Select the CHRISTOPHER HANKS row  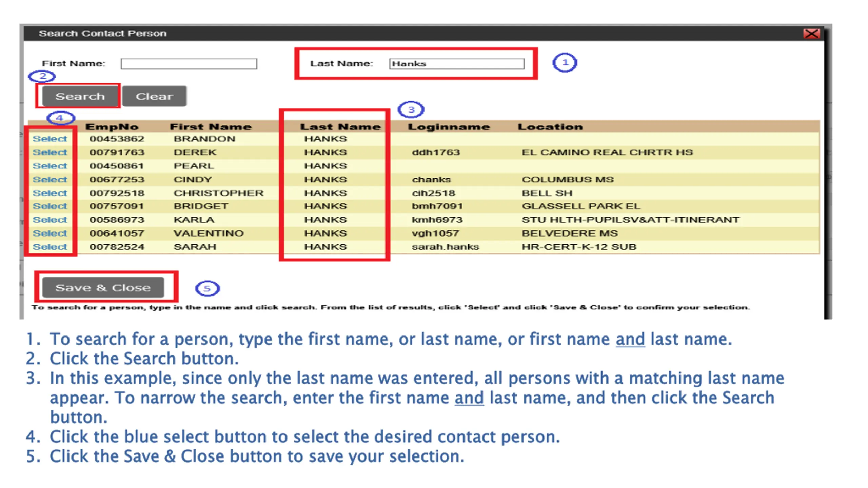pyautogui.click(x=50, y=193)
